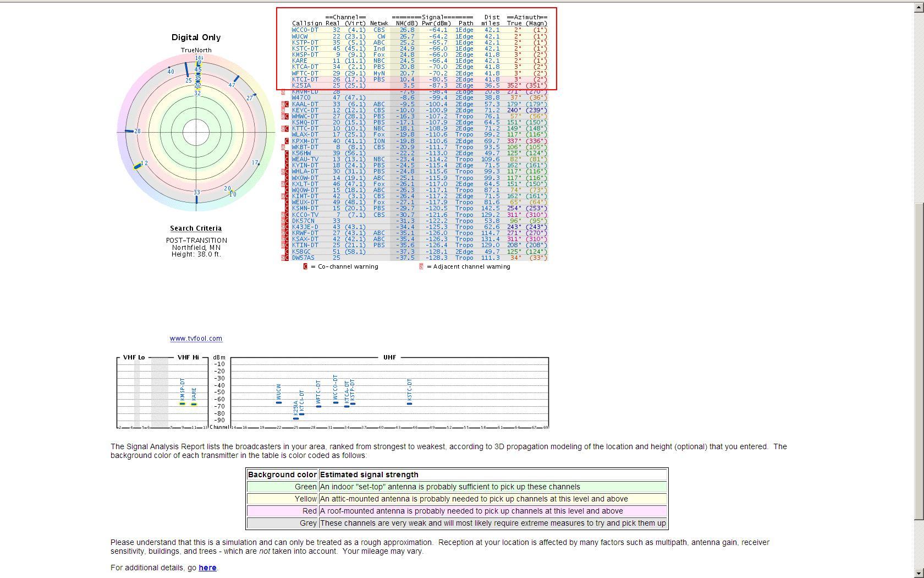Click the 'UHF' spectrum chart label
This screenshot has height=578, width=924.
click(389, 357)
